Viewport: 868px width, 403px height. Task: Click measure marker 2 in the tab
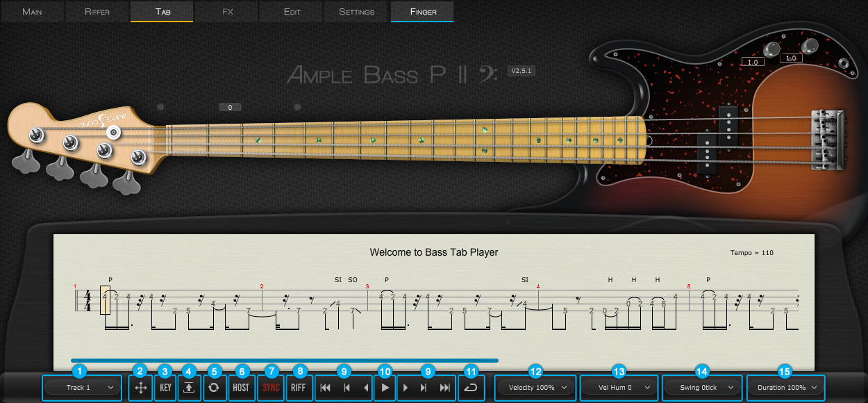coord(262,286)
